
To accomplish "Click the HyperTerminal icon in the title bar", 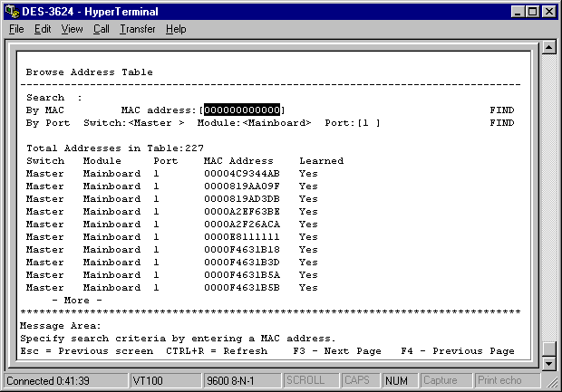I will tap(12, 11).
